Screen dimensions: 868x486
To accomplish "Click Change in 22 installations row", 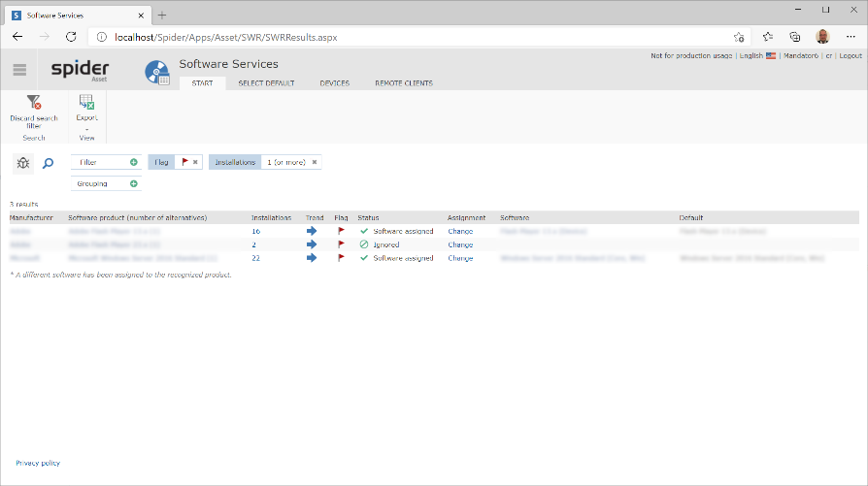I will tap(460, 258).
